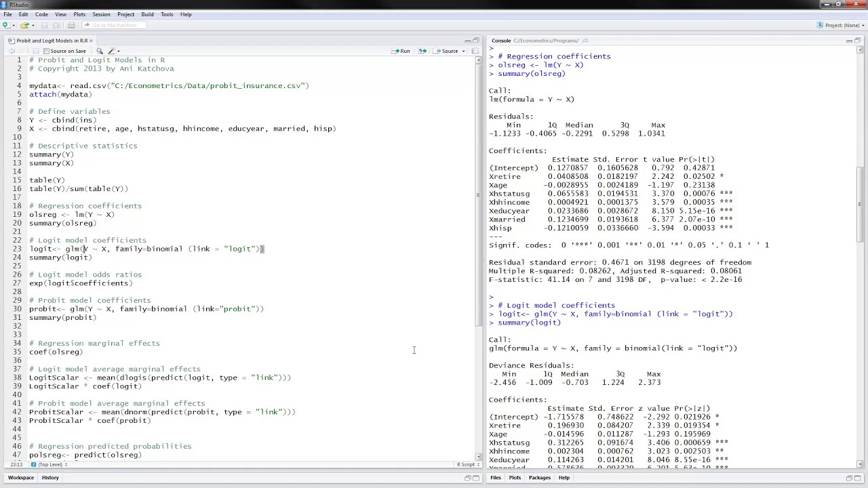Open the Project menu
This screenshot has height=488, width=868.
click(x=125, y=14)
